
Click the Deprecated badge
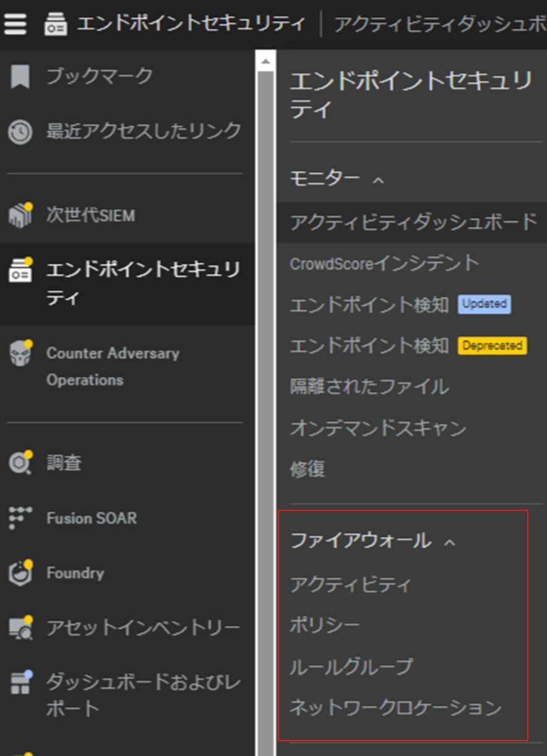point(492,345)
